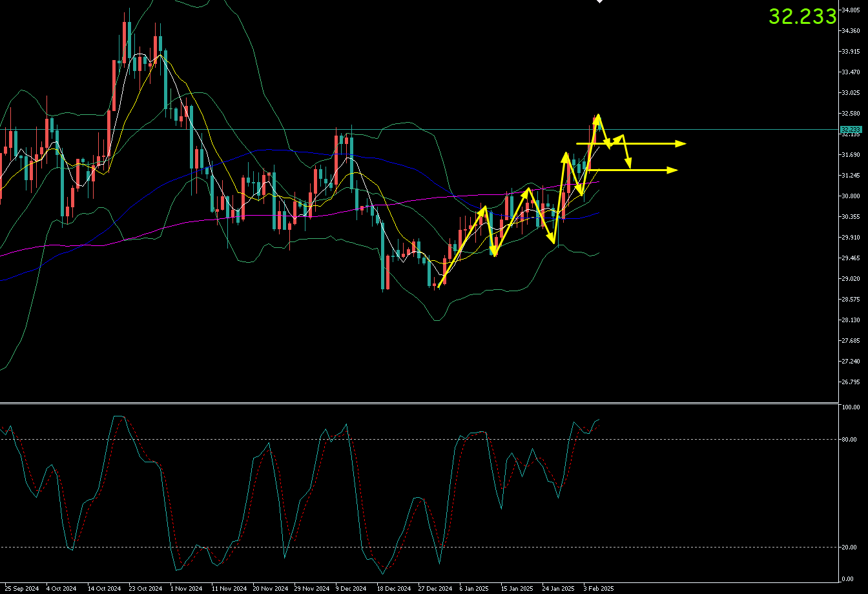
Task: Click the oscillator's 20.00 level label
Action: point(849,548)
